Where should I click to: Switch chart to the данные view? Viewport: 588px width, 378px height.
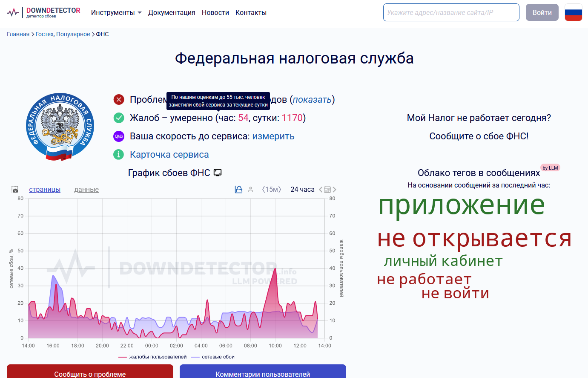(x=86, y=190)
